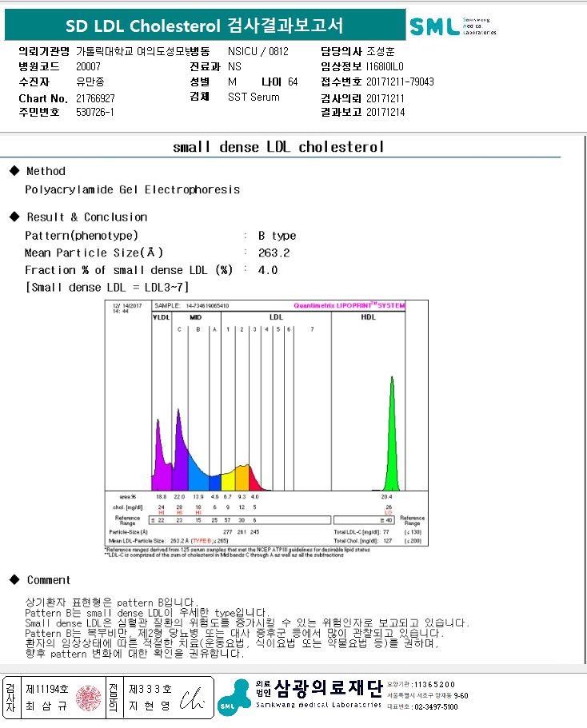Click phone number '02-3497-5100'
Viewport: 587px width, 728px height.
tap(436, 706)
